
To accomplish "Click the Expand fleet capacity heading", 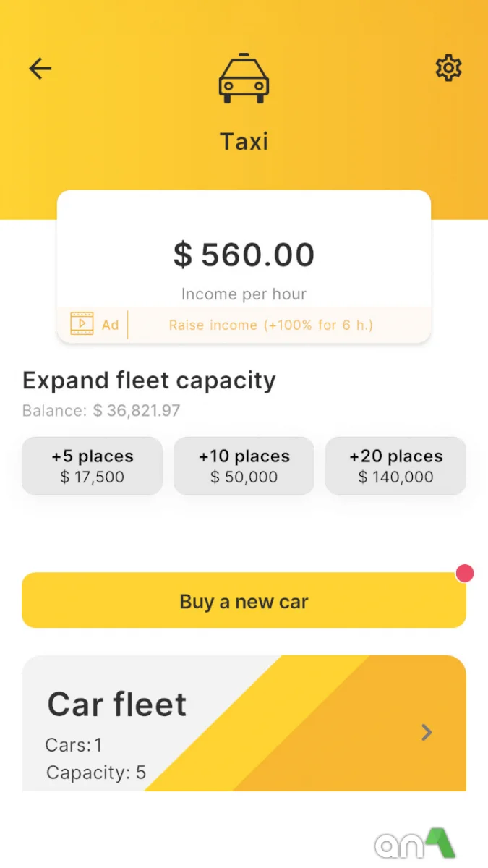I will 149,380.
